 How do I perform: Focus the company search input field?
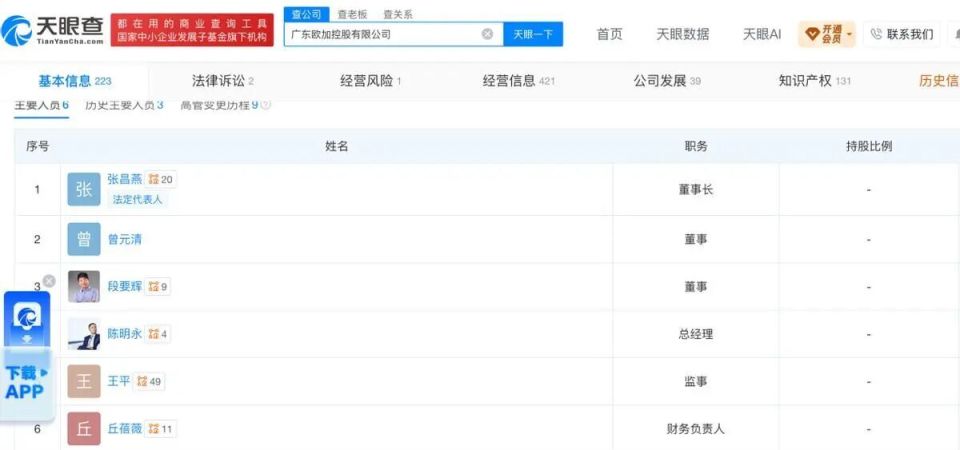pos(393,34)
